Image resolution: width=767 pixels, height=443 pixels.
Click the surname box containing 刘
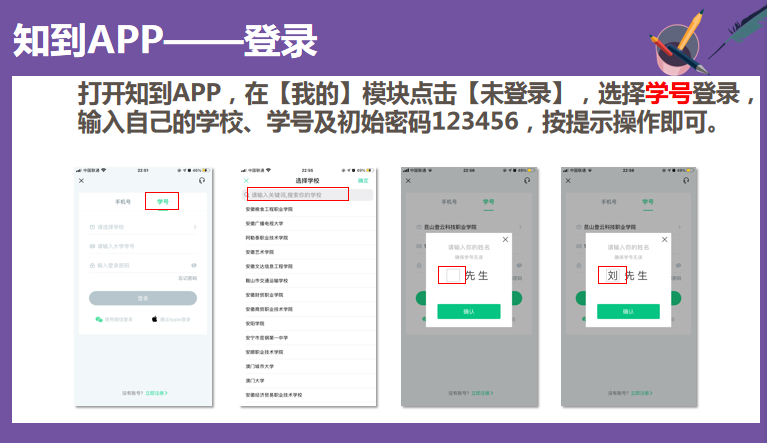(612, 275)
